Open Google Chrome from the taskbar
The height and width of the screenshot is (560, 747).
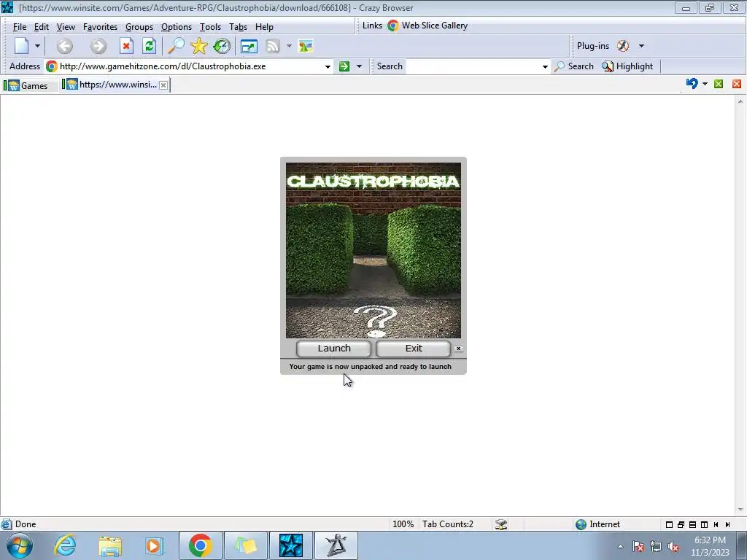200,545
